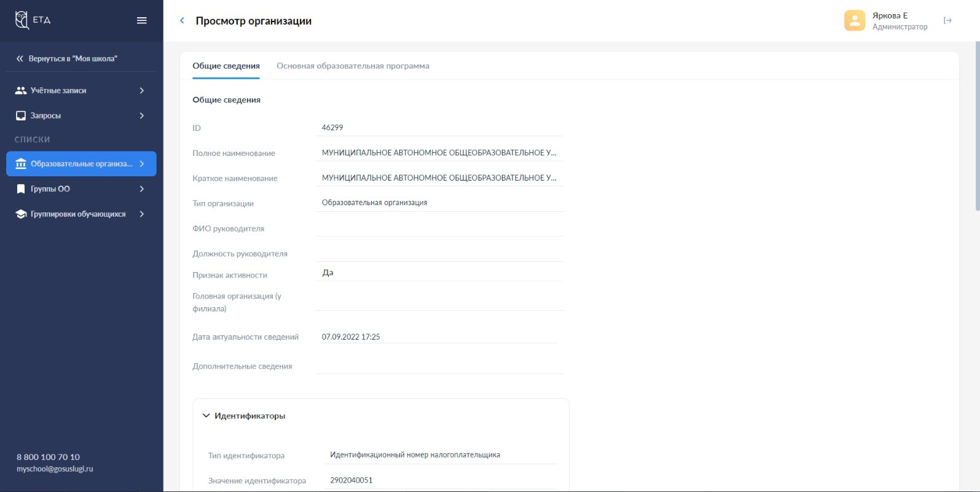
Task: Expand Группировки обучающихся chevron
Action: click(142, 214)
